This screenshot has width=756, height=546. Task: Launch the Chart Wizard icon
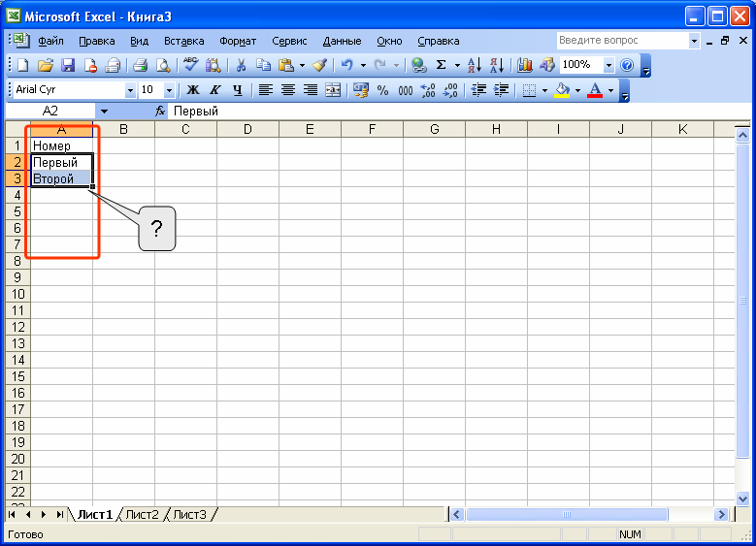525,65
